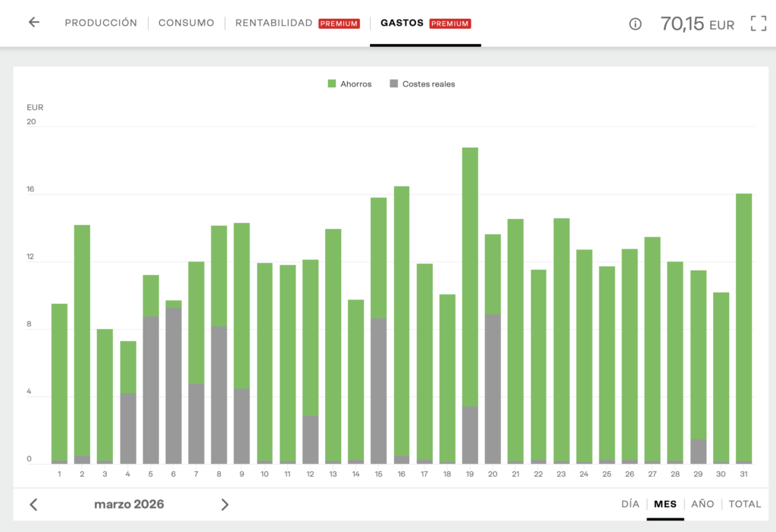Open the info icon next to total
The image size is (776, 532).
tap(635, 24)
